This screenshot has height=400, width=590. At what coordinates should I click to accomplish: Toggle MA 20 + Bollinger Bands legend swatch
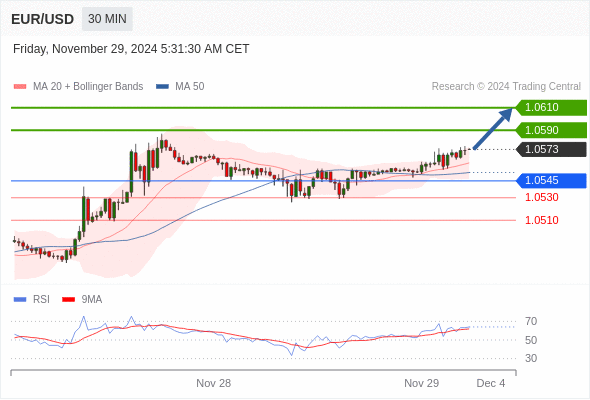[x=20, y=87]
